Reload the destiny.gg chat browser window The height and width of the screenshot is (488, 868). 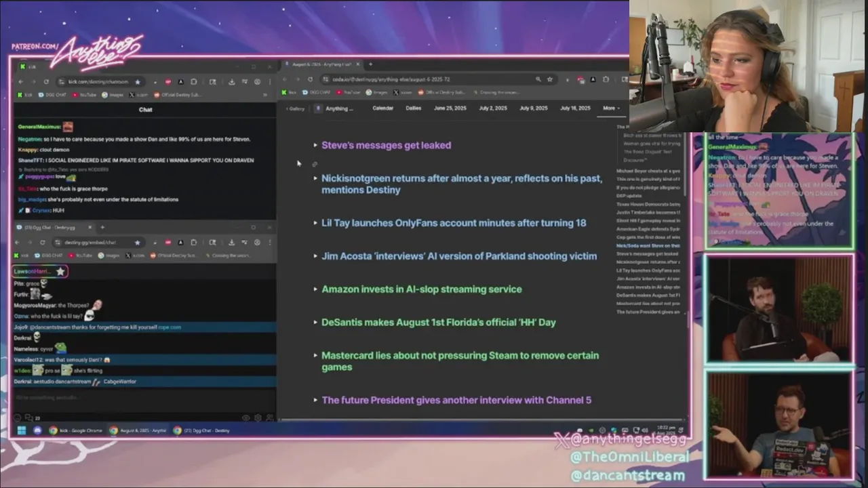(43, 242)
